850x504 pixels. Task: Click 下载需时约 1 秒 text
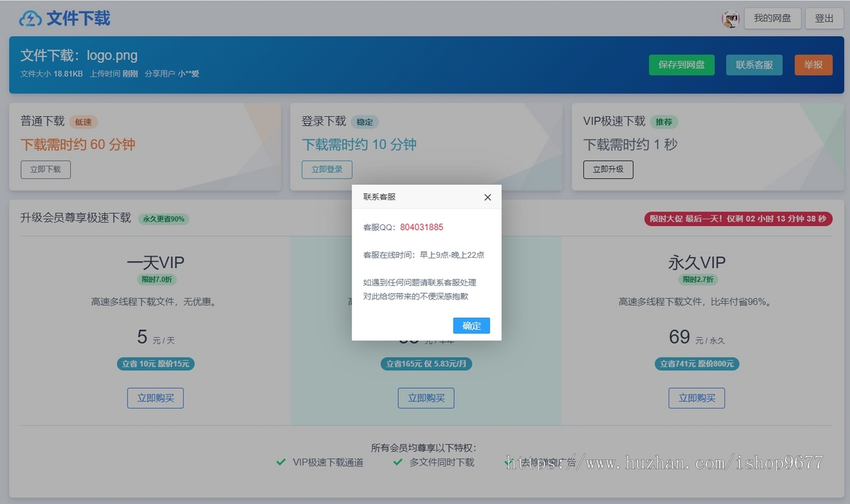point(630,144)
